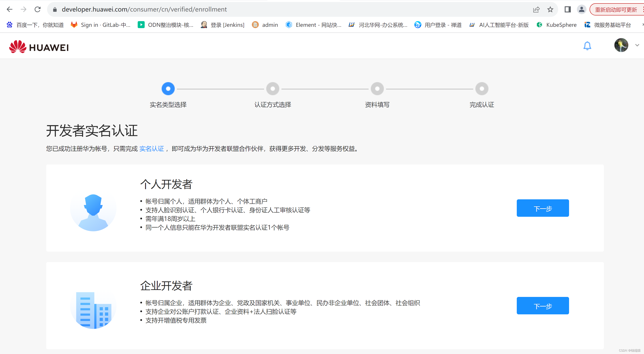Click the 同一个人信息只能 bullet line
This screenshot has width=644, height=354.
217,227
